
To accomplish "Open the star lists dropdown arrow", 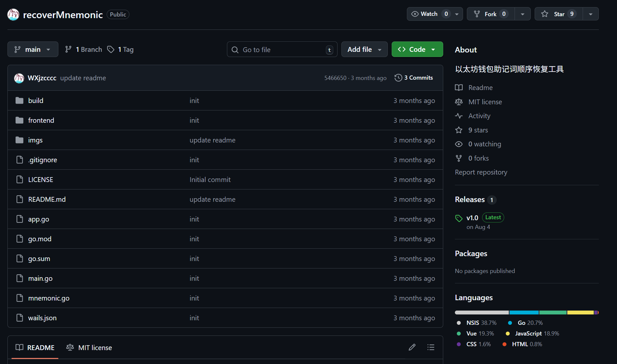I will coord(590,14).
